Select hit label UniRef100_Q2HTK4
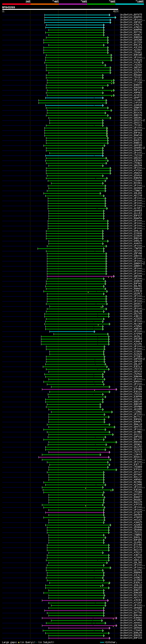Image resolution: width=146 pixels, height=644 pixels. [131, 72]
